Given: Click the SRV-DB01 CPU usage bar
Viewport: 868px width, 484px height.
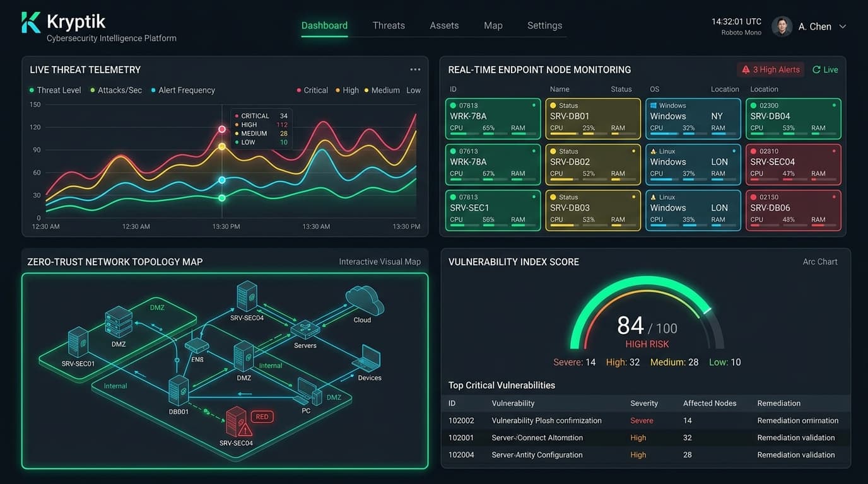Looking at the screenshot, I should (564, 134).
